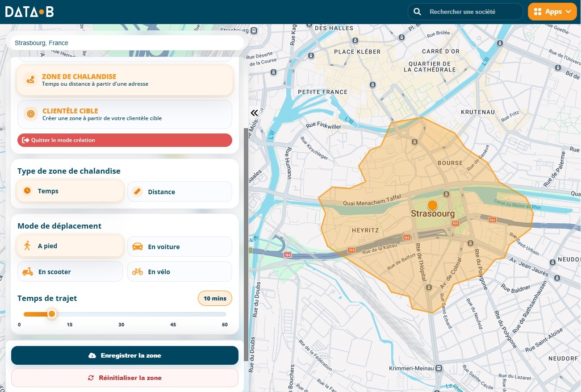The width and height of the screenshot is (581, 392).
Task: Click the ruler icon for Distance
Action: [138, 192]
